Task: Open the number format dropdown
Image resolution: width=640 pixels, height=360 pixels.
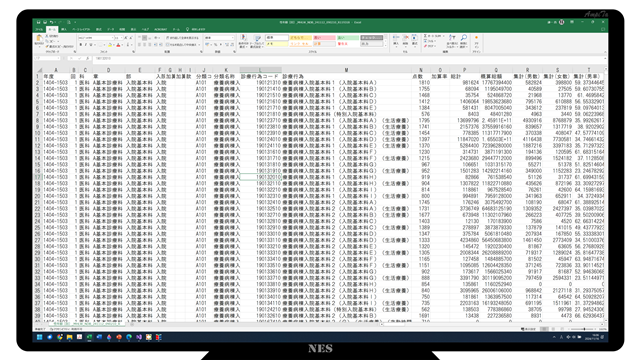Action: (232, 38)
